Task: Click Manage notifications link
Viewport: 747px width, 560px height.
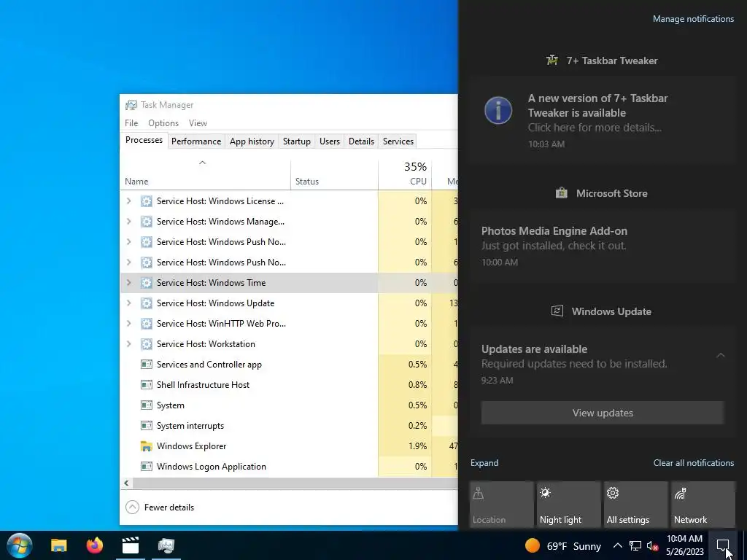Action: click(693, 19)
